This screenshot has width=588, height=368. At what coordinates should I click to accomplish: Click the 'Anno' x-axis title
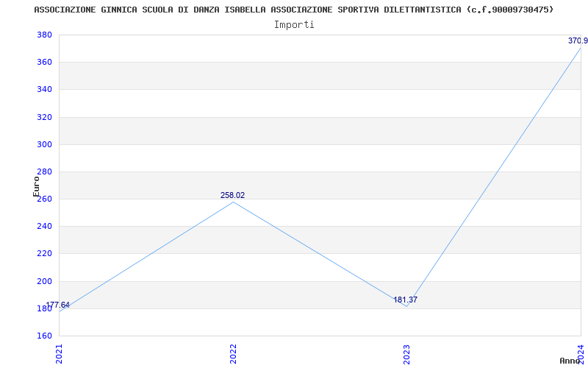pos(570,361)
